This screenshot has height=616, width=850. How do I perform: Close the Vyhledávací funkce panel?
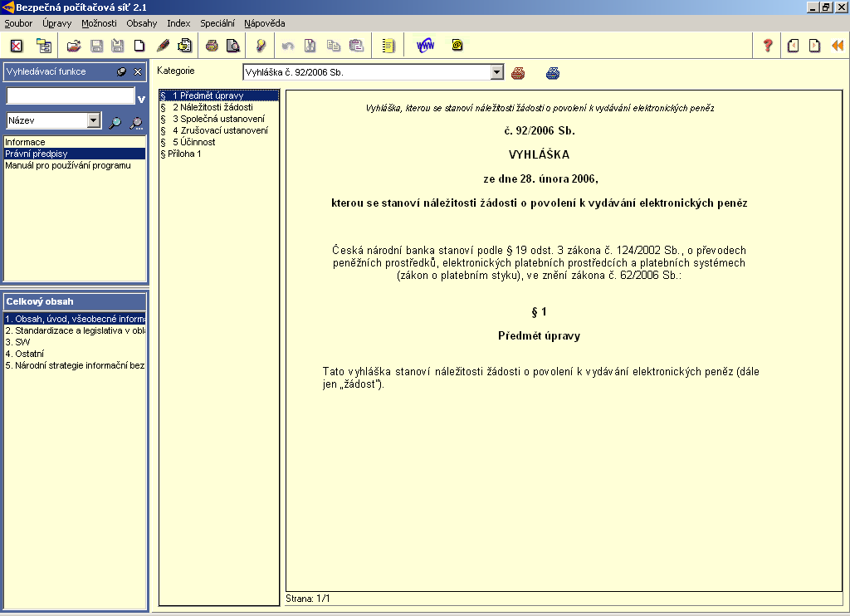pyautogui.click(x=138, y=71)
